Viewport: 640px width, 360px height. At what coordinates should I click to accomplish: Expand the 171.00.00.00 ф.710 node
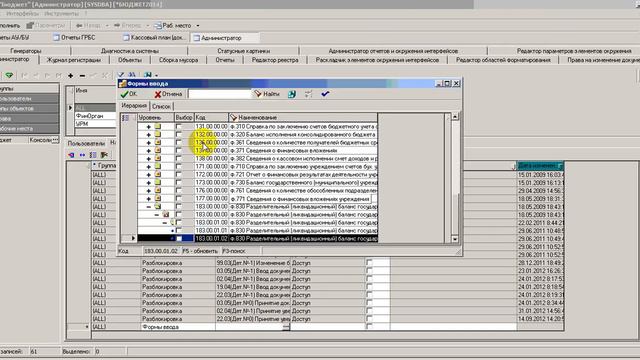point(149,167)
